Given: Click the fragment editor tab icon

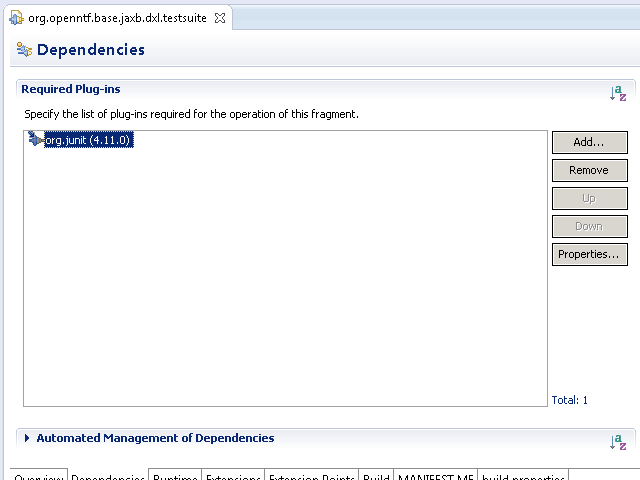Looking at the screenshot, I should pos(16,18).
